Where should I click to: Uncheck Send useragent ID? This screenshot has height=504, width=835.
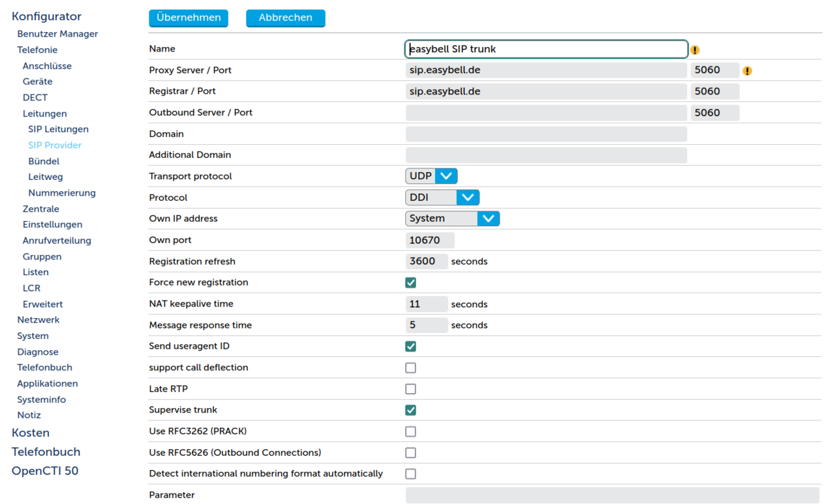click(x=410, y=346)
